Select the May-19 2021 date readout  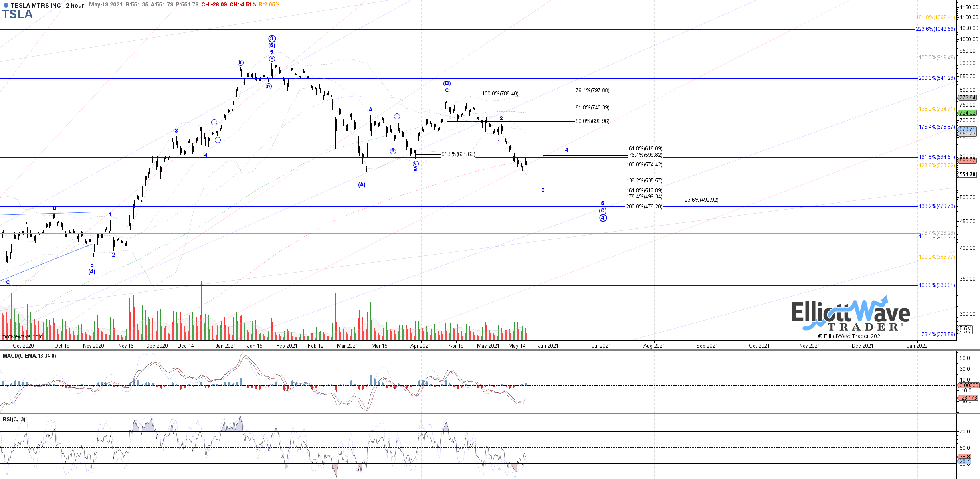[105, 5]
